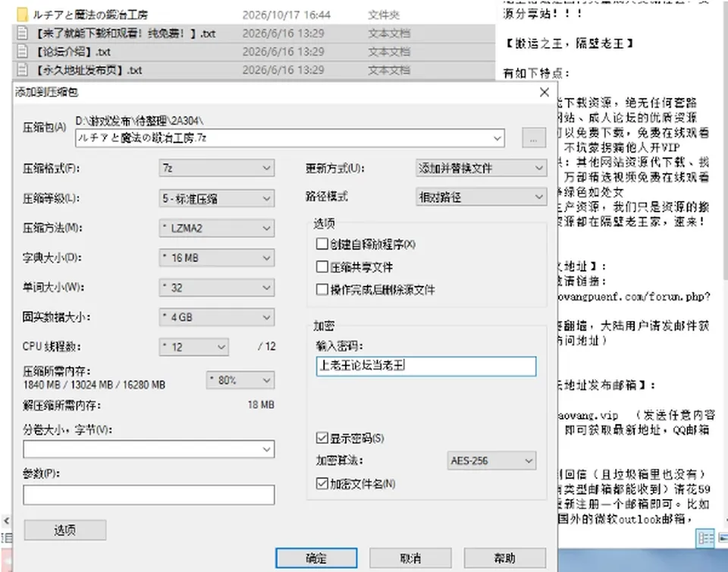Open 压缩等级 dropdown showing 5 - 标准压缩
The width and height of the screenshot is (728, 572).
[x=217, y=198]
